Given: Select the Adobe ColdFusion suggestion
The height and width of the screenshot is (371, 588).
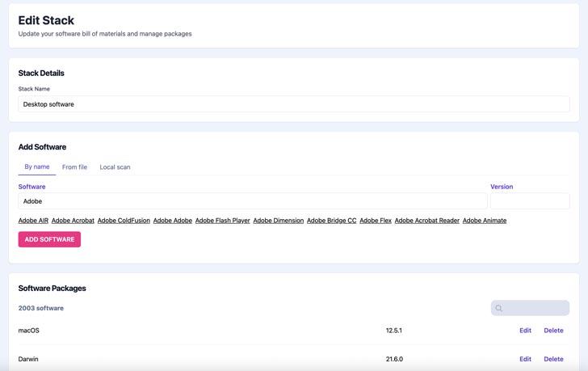Looking at the screenshot, I should (124, 221).
